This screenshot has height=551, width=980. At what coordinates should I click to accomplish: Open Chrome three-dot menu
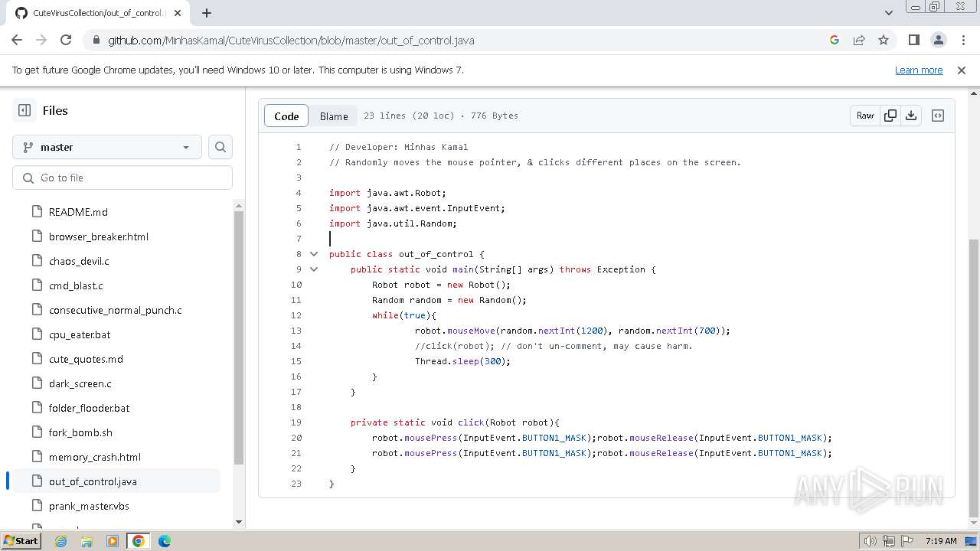coord(962,40)
